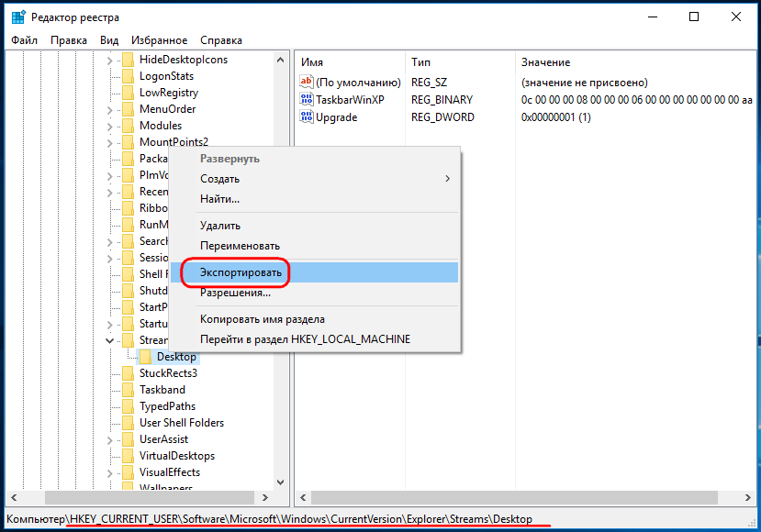Expand the VisualEffects key

pyautogui.click(x=109, y=473)
